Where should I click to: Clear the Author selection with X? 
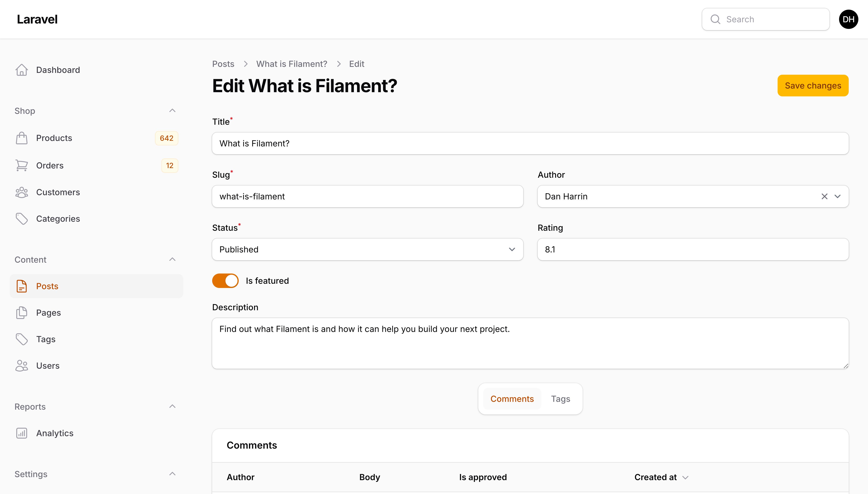pyautogui.click(x=824, y=196)
